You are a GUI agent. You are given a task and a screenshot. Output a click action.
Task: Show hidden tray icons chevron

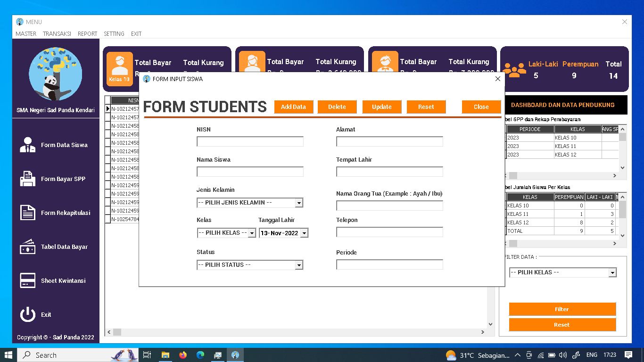tap(518, 355)
